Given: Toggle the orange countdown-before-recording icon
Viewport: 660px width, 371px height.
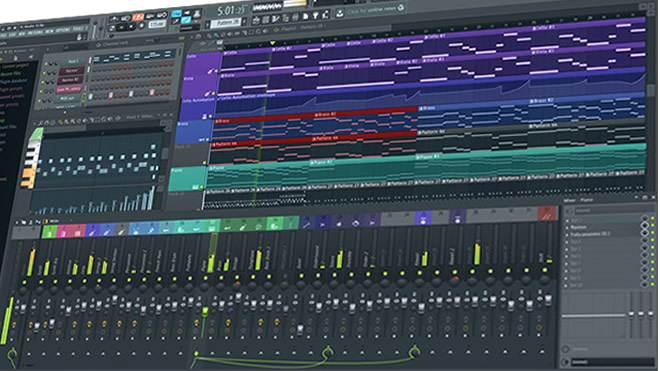Looking at the screenshot, I should [x=138, y=16].
